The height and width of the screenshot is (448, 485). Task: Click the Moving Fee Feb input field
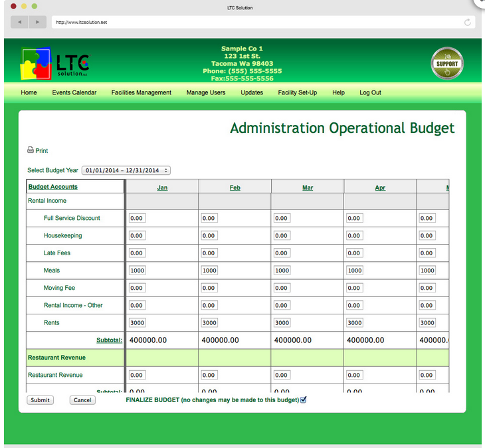click(209, 288)
